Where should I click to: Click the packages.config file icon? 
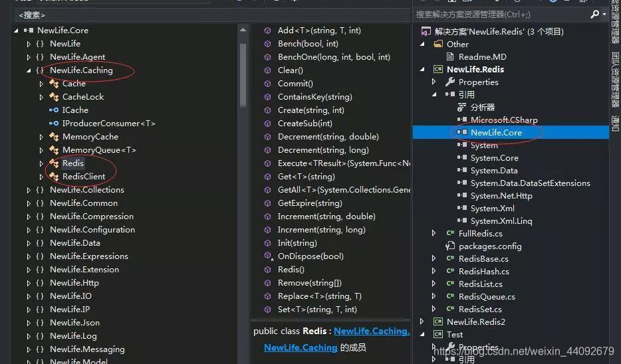coord(450,246)
